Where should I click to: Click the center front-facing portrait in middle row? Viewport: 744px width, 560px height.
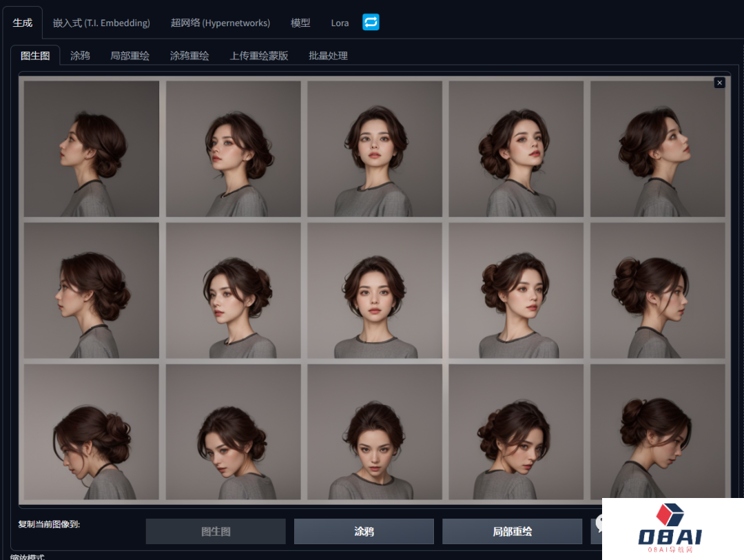coord(375,290)
